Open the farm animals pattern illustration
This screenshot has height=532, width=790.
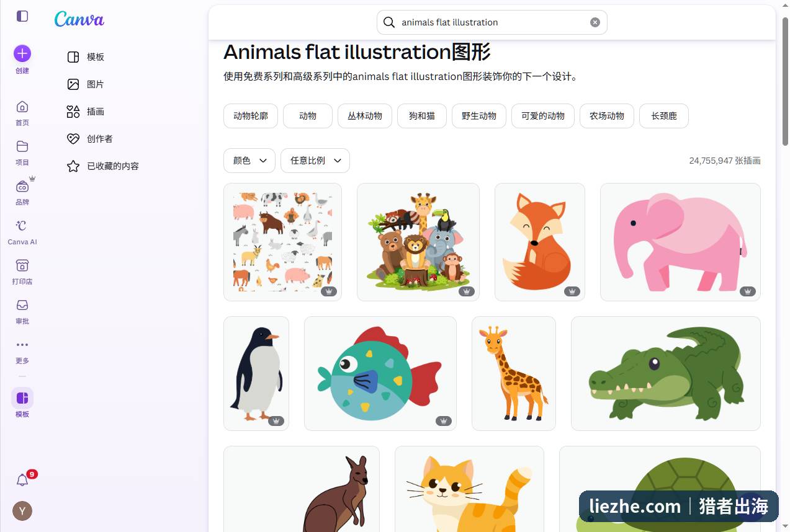click(x=282, y=242)
